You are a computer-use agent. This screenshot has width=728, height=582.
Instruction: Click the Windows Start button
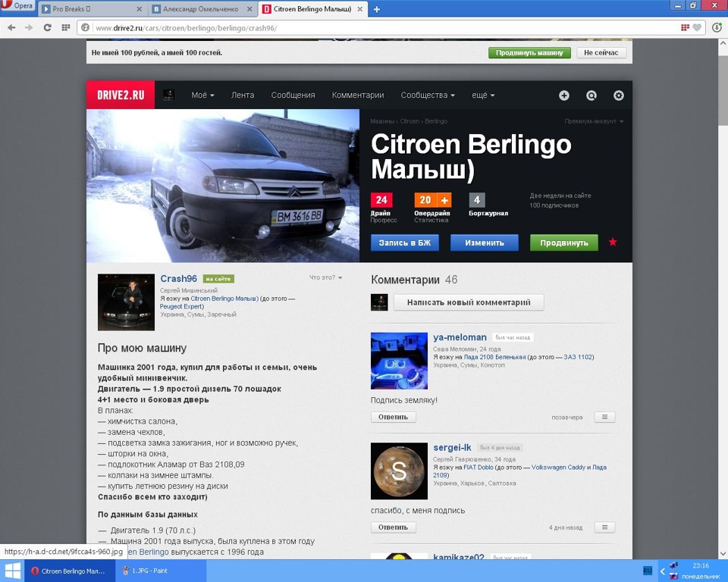pos(12,571)
